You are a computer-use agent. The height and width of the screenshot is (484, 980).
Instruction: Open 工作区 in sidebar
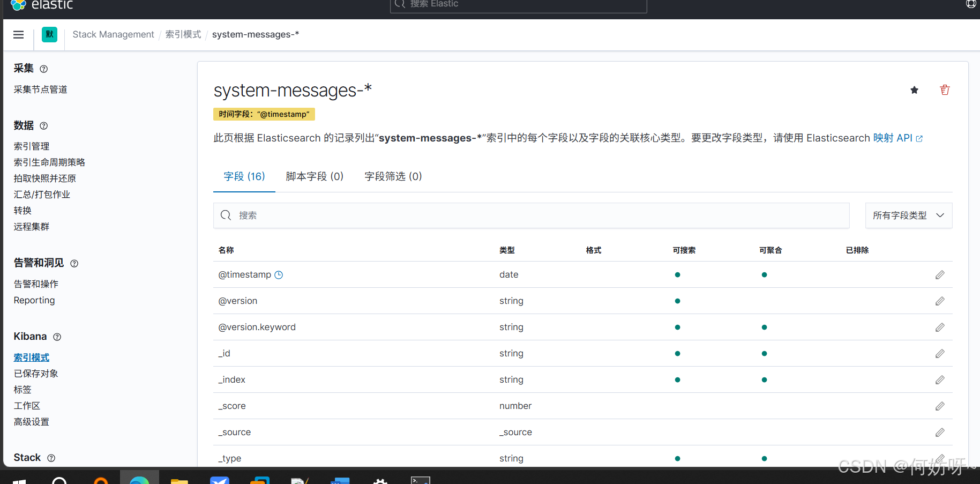pos(27,406)
